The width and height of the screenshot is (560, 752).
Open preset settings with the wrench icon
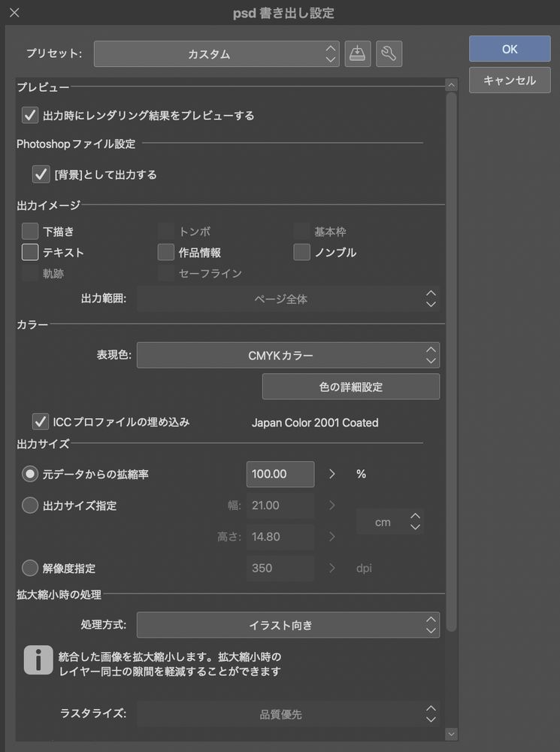pyautogui.click(x=389, y=53)
